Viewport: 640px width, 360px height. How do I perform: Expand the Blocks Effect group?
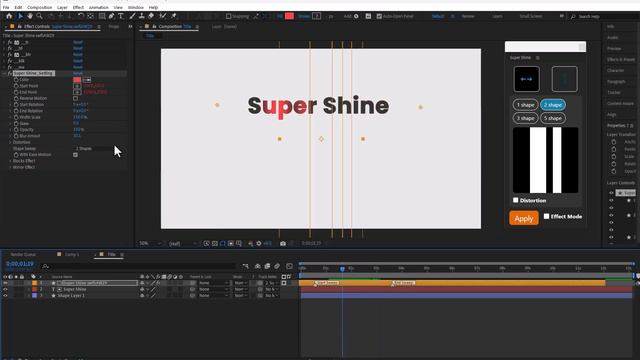coord(10,161)
